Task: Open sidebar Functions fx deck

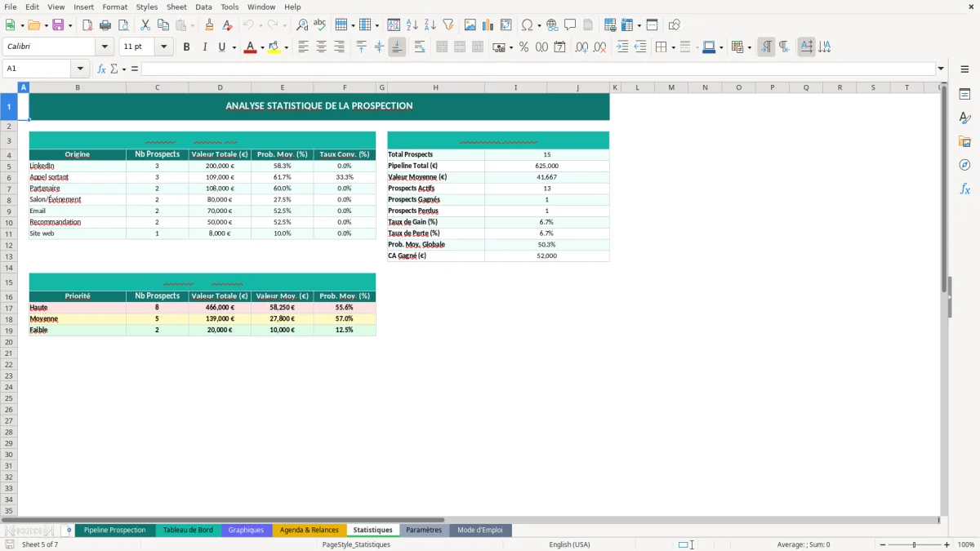Action: [964, 189]
